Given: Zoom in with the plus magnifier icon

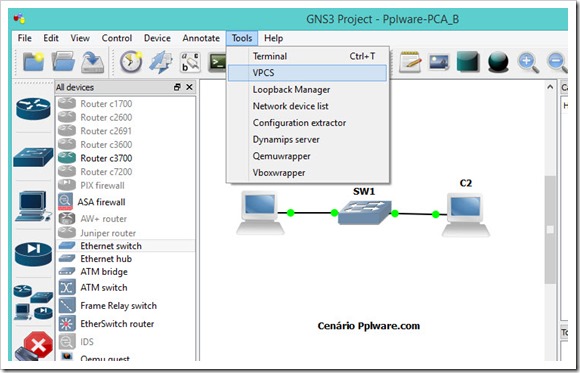Looking at the screenshot, I should pyautogui.click(x=528, y=62).
